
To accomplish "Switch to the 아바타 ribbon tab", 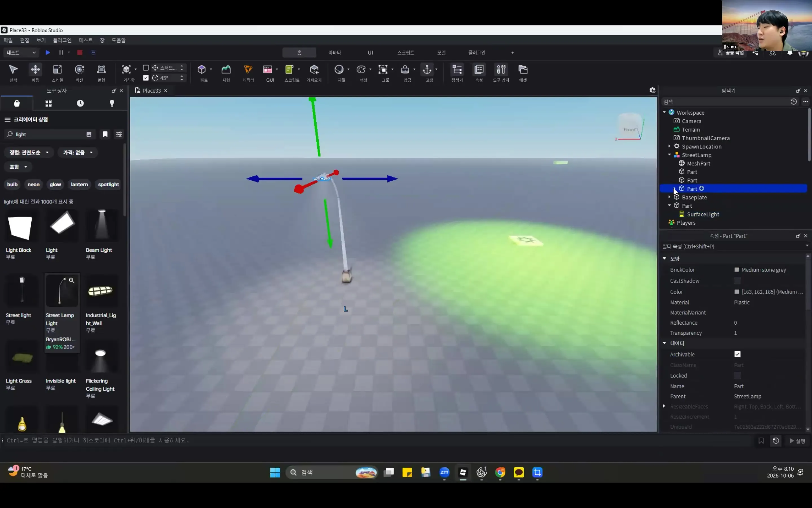I will point(335,52).
